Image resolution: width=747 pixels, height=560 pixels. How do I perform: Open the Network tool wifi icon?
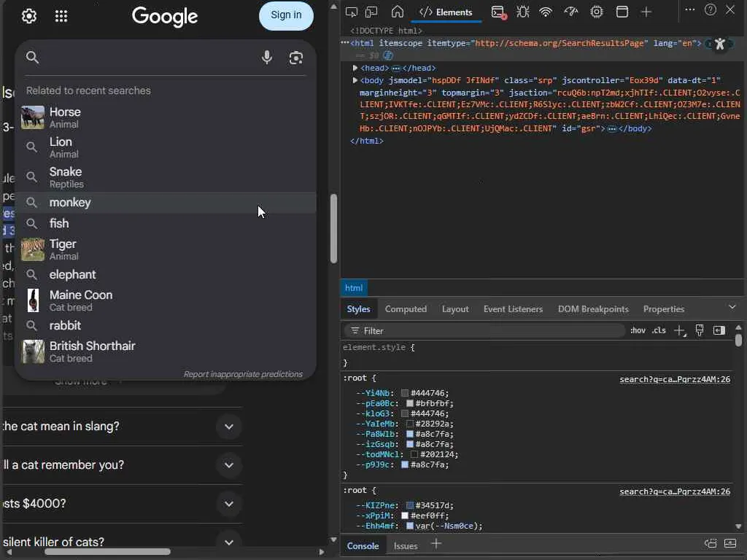tap(546, 12)
